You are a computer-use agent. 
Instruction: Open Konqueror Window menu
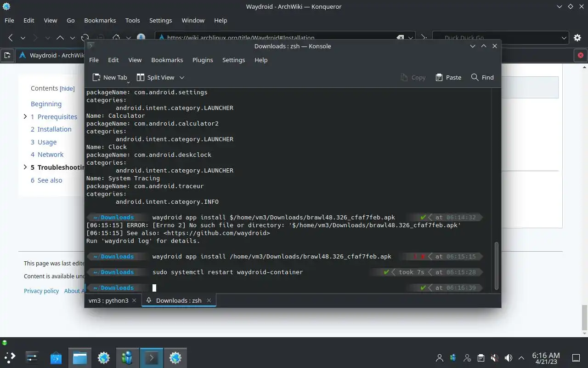pyautogui.click(x=193, y=20)
